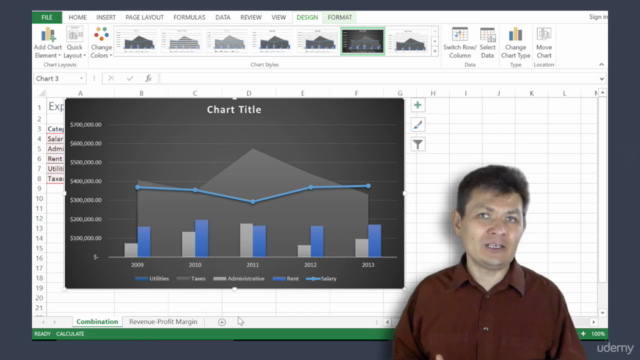Add a new sheet with plus button
Screen dimensions: 640x360
(222, 322)
